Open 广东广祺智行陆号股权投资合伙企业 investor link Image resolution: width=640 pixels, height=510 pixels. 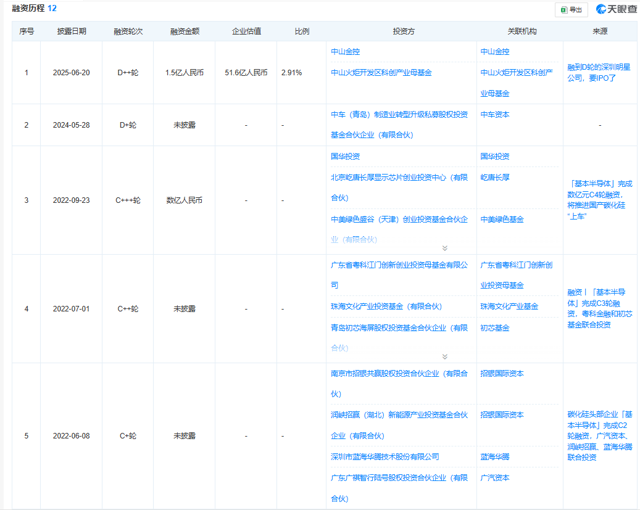point(399,488)
